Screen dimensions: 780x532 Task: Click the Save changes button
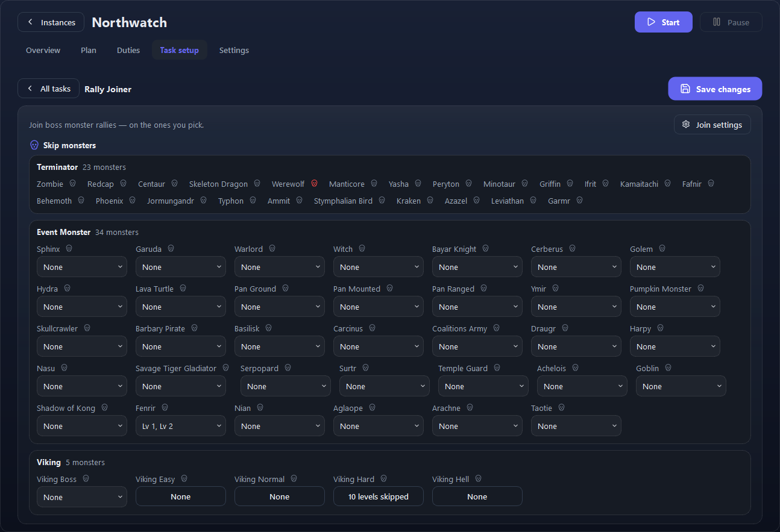click(715, 89)
